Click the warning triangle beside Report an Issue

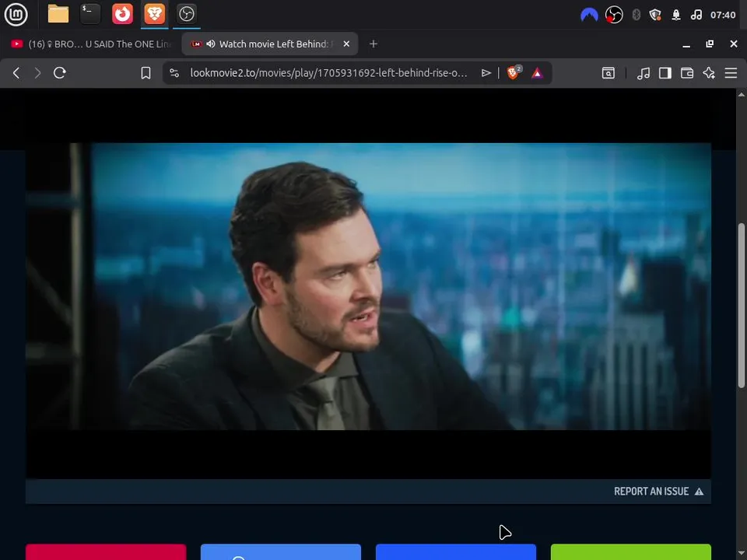(699, 492)
